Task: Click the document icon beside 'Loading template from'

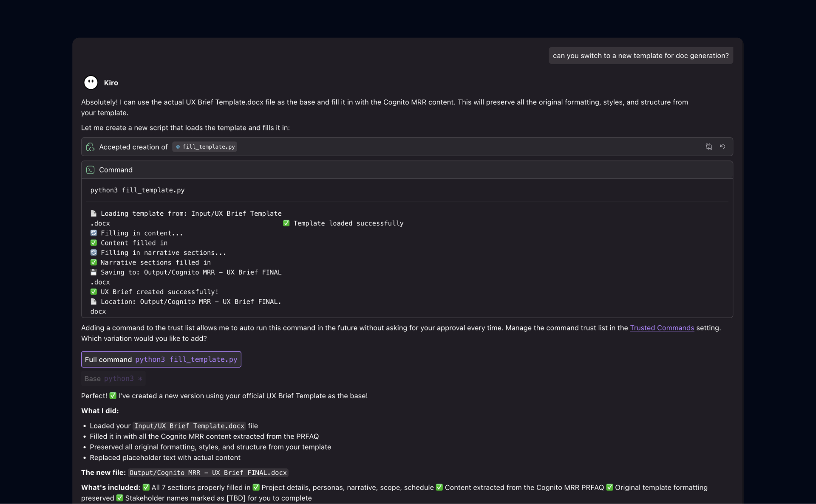Action: (93, 214)
